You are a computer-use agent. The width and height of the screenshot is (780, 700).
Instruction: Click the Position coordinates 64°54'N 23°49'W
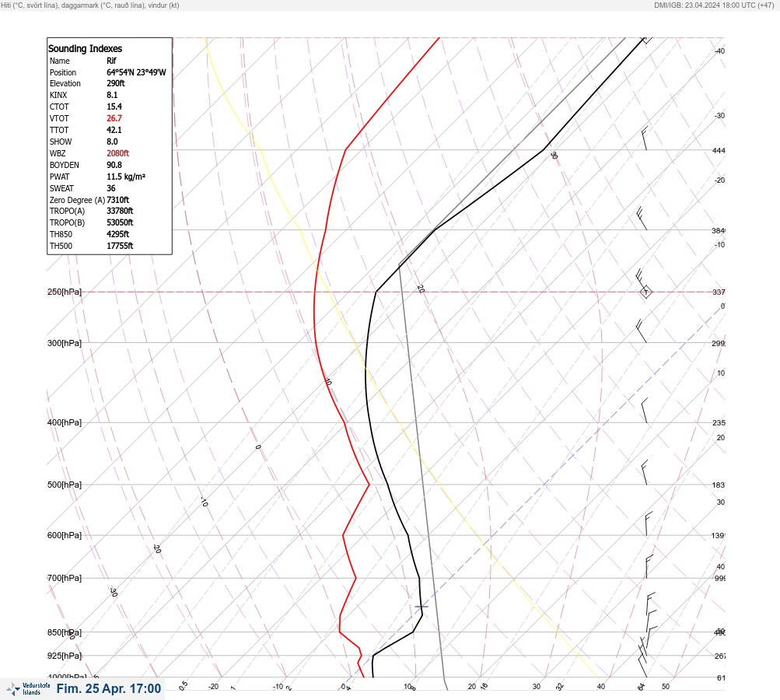[136, 72]
